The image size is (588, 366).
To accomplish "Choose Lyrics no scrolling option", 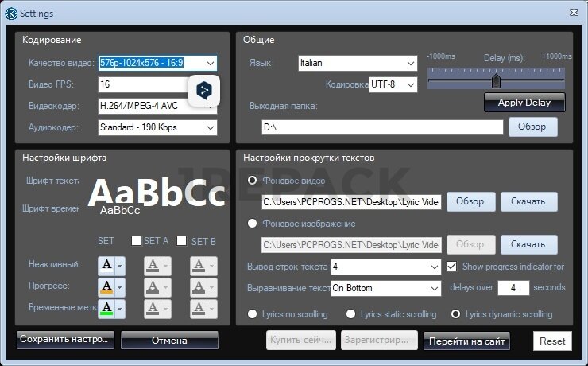I will [253, 314].
